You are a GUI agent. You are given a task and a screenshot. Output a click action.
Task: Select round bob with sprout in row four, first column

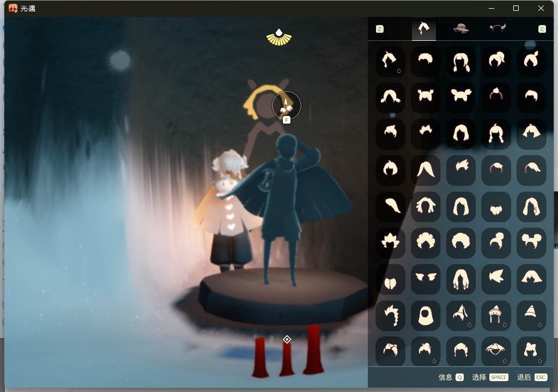[390, 170]
